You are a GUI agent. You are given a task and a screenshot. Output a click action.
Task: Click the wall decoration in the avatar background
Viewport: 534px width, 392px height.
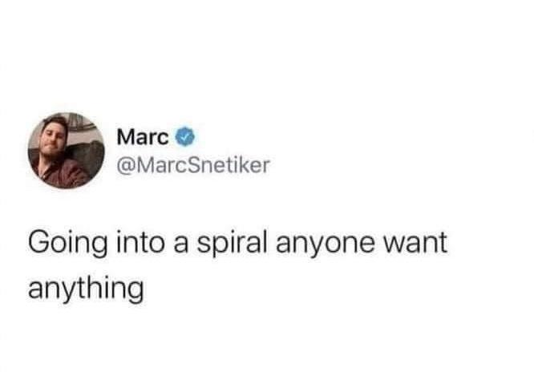click(x=83, y=123)
